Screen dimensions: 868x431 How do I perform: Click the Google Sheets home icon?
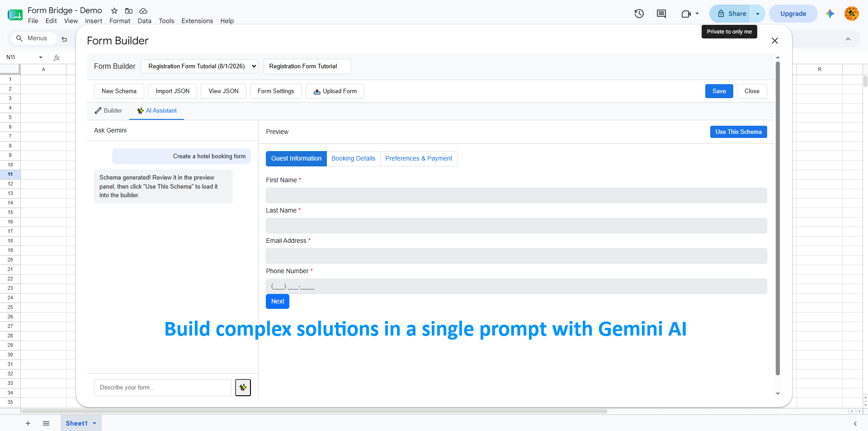tap(15, 15)
